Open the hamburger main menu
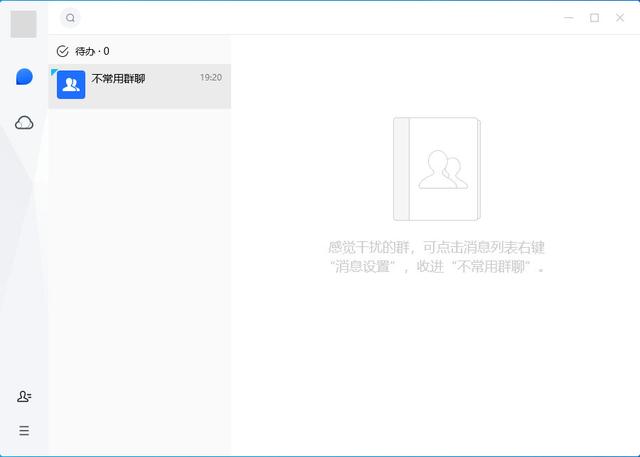The height and width of the screenshot is (457, 640). [24, 431]
